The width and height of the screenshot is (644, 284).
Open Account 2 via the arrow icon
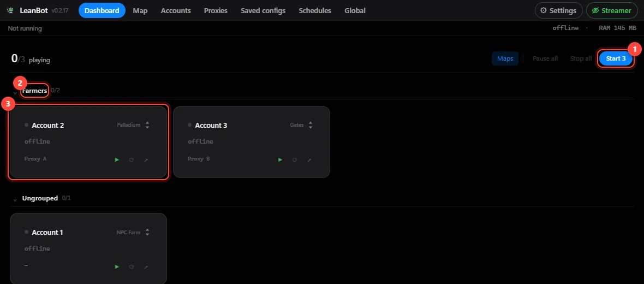point(146,159)
